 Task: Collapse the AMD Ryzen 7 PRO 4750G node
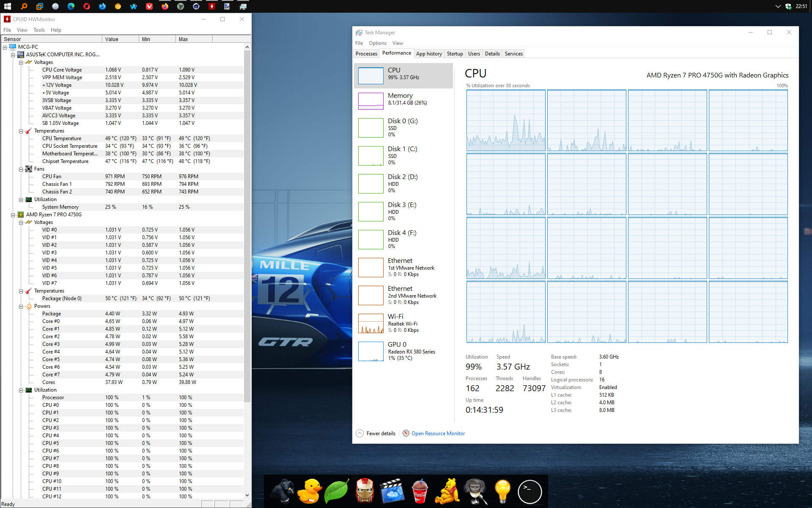click(13, 215)
